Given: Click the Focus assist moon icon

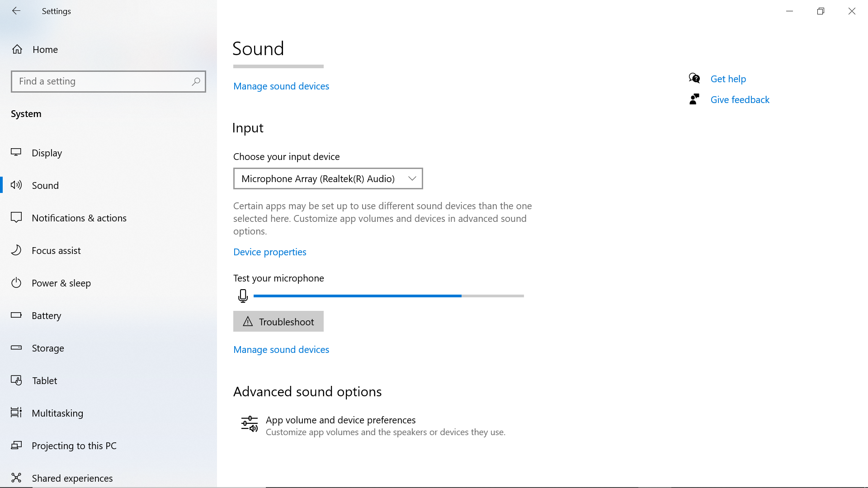Looking at the screenshot, I should point(16,250).
